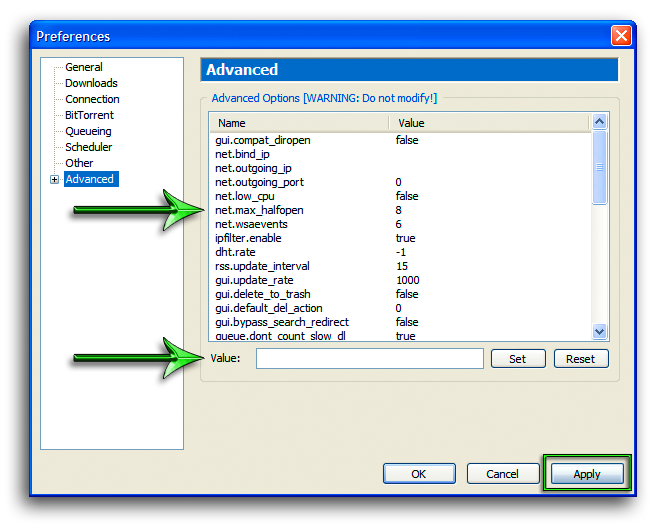
Task: Focus the Value input field
Action: tap(369, 359)
